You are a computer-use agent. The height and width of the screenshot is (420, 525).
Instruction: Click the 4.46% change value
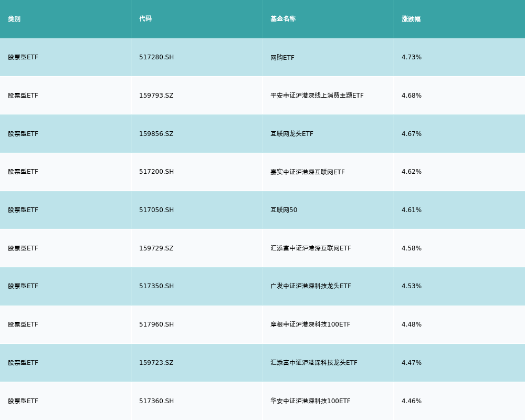pyautogui.click(x=412, y=401)
